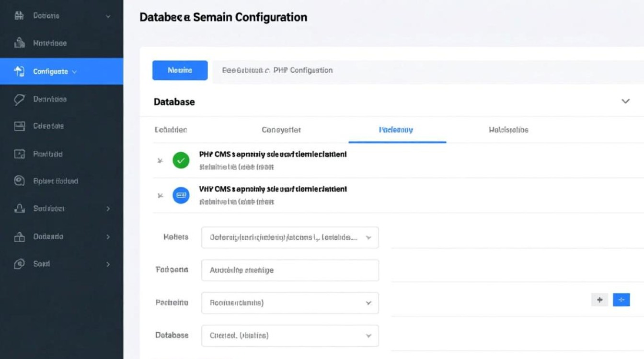Toggle the blue circle status on VHY CMS row
This screenshot has width=644, height=359.
pyautogui.click(x=181, y=195)
